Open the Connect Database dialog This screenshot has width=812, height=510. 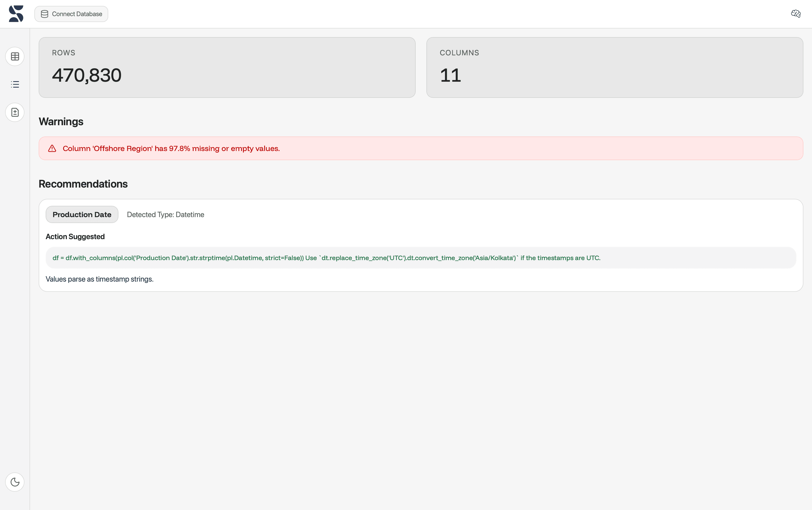pyautogui.click(x=71, y=14)
